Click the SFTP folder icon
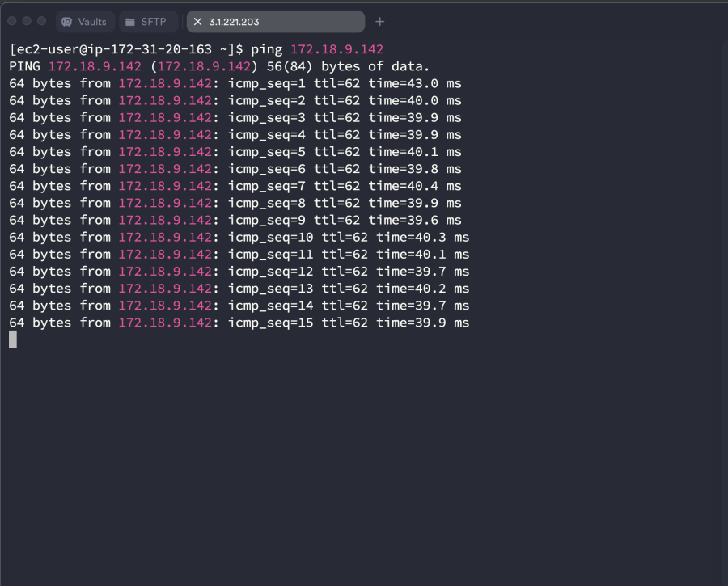Screen dimensions: 728x586 130,22
